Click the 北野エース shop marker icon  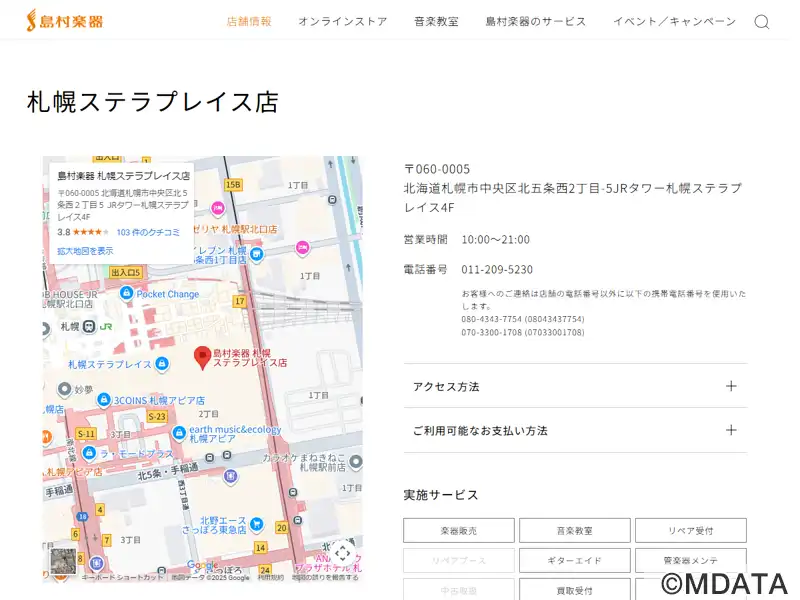[x=257, y=524]
